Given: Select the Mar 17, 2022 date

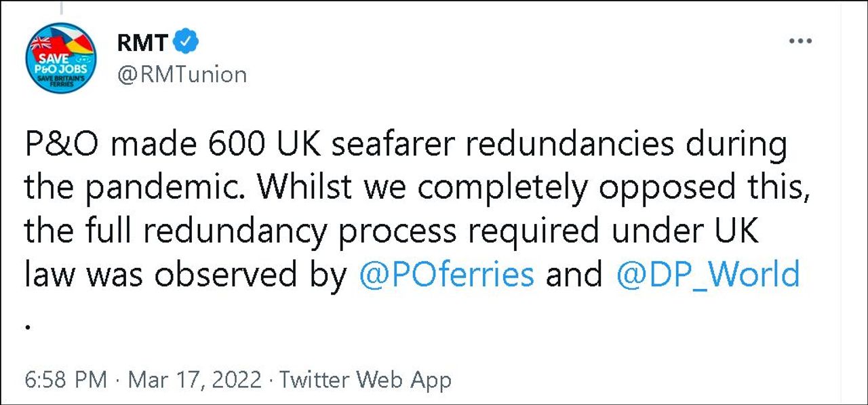Looking at the screenshot, I should [x=195, y=380].
